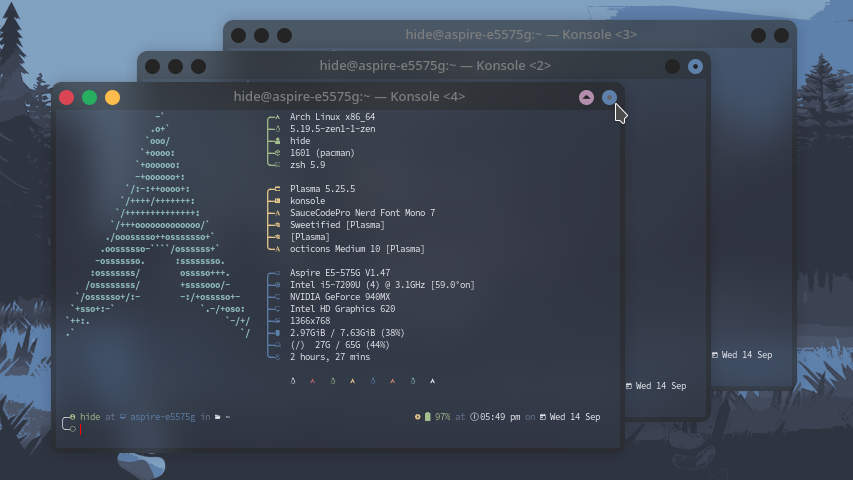Click the third left titlebar button of Konsole <3>
Viewport: 853px width, 480px height.
tap(285, 35)
